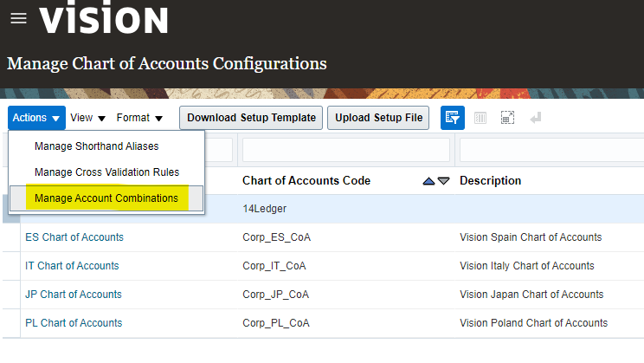Click Download Setup Template button
This screenshot has width=644, height=363.
click(251, 118)
